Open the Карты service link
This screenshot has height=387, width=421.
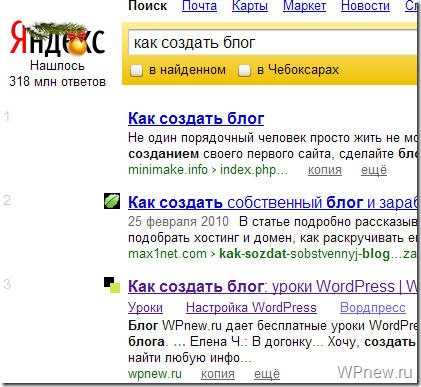pyautogui.click(x=250, y=6)
